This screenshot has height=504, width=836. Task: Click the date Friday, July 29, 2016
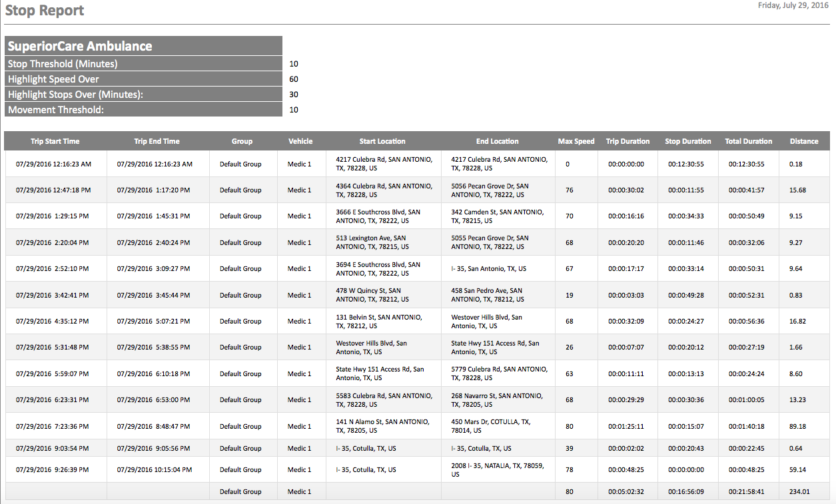793,5
